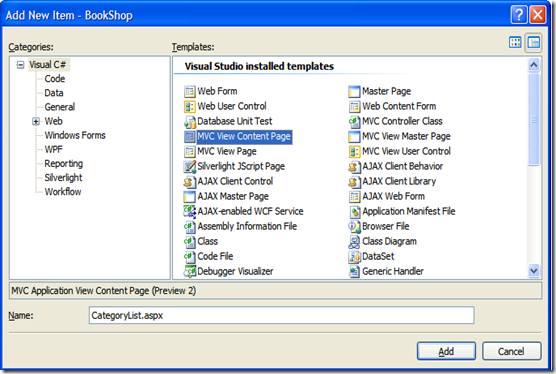Select the Windows Forms category
The image size is (556, 374).
tap(75, 135)
